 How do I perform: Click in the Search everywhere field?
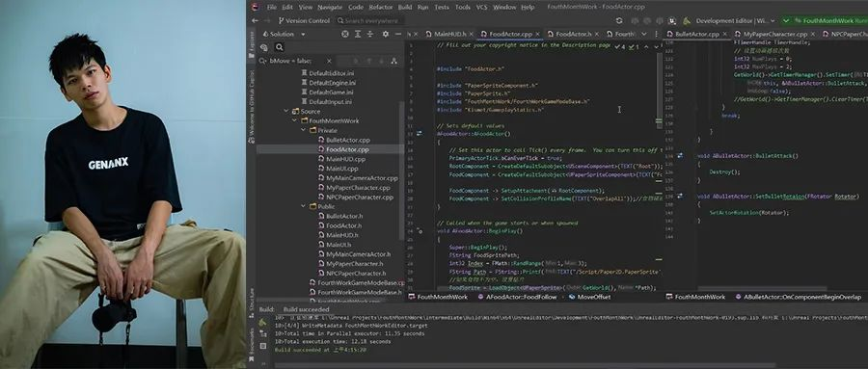click(x=371, y=20)
